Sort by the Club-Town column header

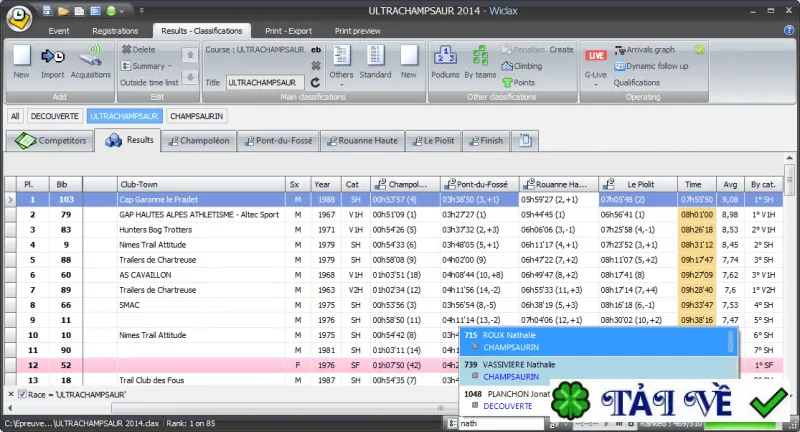(201, 185)
